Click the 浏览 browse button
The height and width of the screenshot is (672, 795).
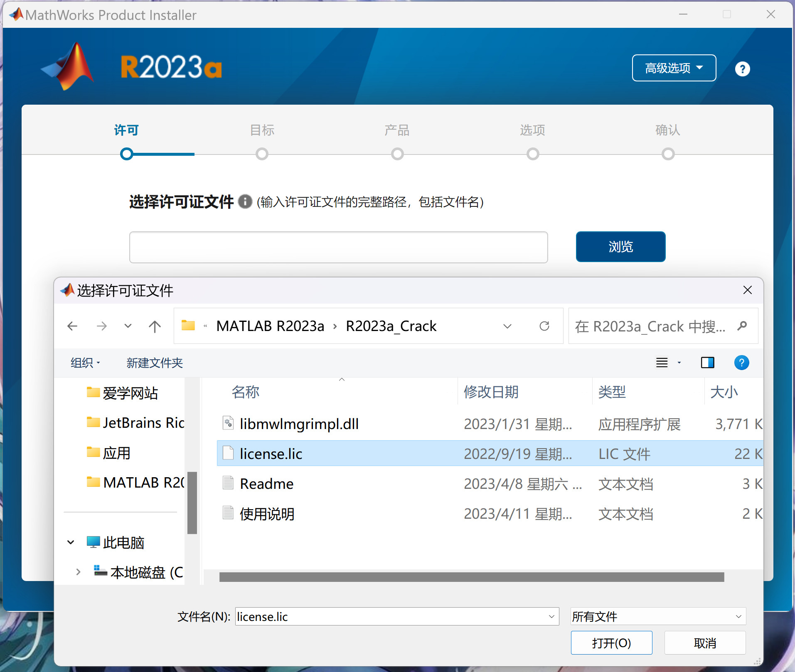[620, 247]
